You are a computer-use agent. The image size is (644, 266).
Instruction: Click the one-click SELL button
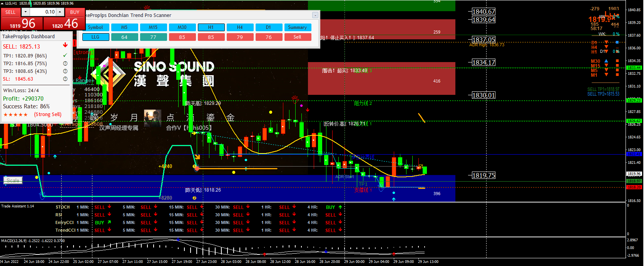[x=10, y=12]
